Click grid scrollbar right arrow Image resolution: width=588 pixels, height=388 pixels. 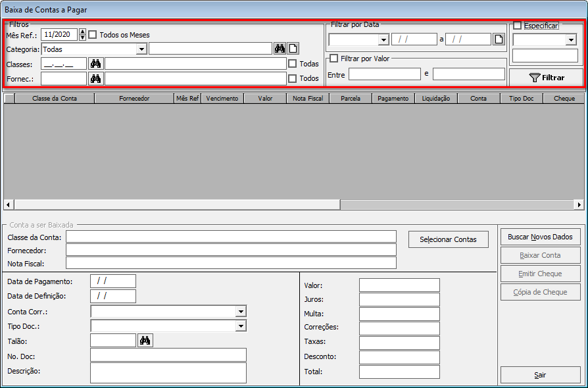pyautogui.click(x=579, y=205)
